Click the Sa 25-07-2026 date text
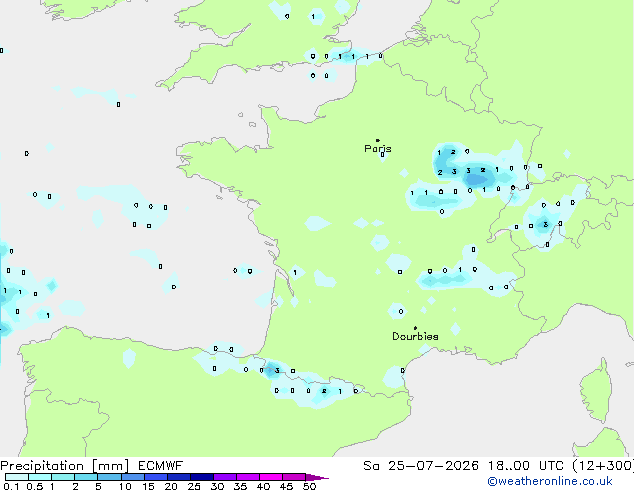This screenshot has height=490, width=634. (421, 466)
